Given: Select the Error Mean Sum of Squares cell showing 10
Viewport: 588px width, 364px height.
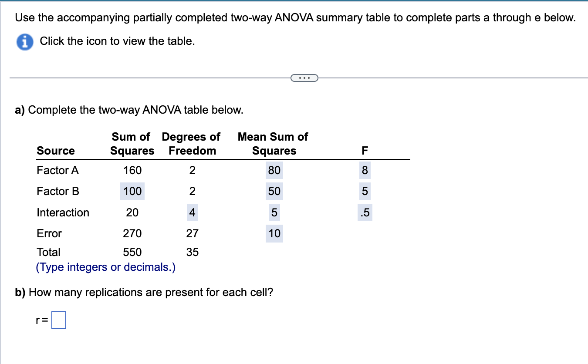Looking at the screenshot, I should click(x=274, y=233).
